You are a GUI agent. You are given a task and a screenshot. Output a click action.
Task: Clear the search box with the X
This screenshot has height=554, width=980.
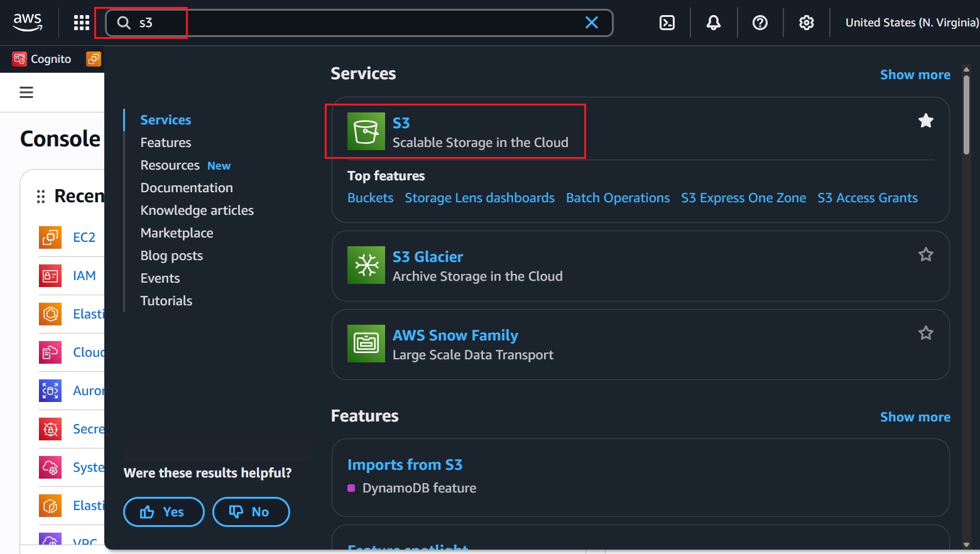point(591,23)
